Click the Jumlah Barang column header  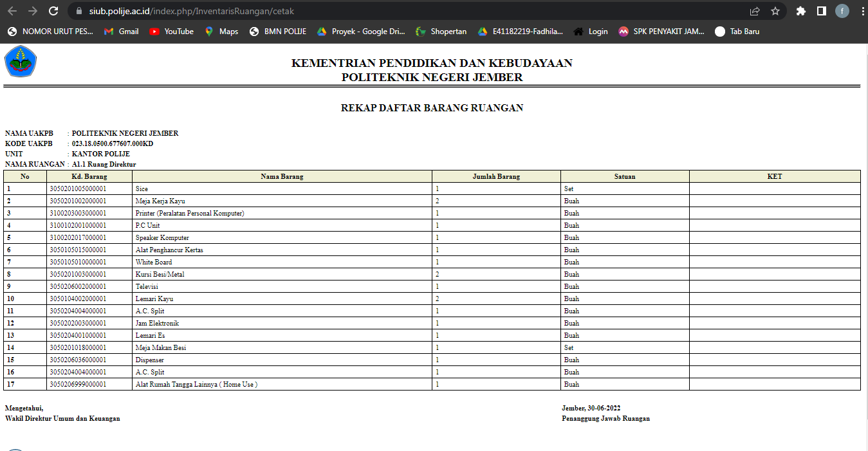pos(496,176)
